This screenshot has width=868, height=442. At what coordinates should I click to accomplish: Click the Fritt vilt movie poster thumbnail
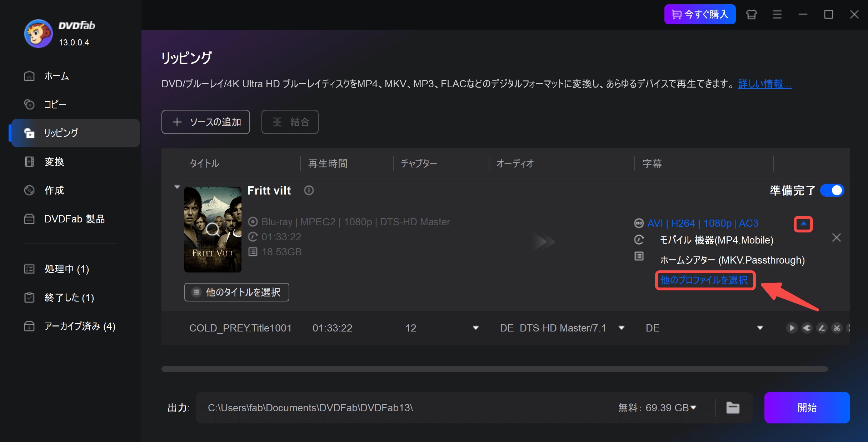point(213,230)
